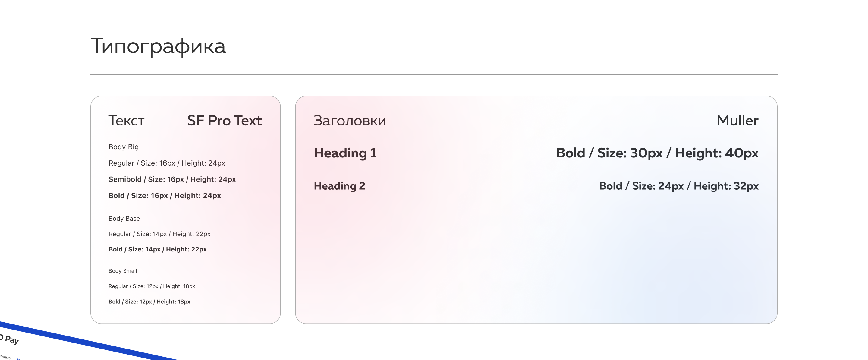868x360 pixels.
Task: Click the "Типографика" page title
Action: coord(158,46)
